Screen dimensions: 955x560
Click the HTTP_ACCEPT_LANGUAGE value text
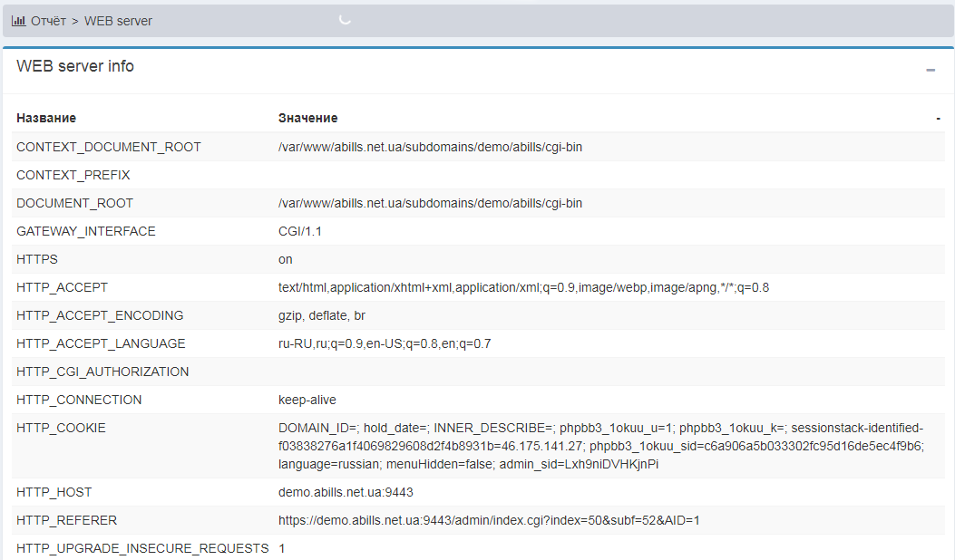(x=385, y=343)
